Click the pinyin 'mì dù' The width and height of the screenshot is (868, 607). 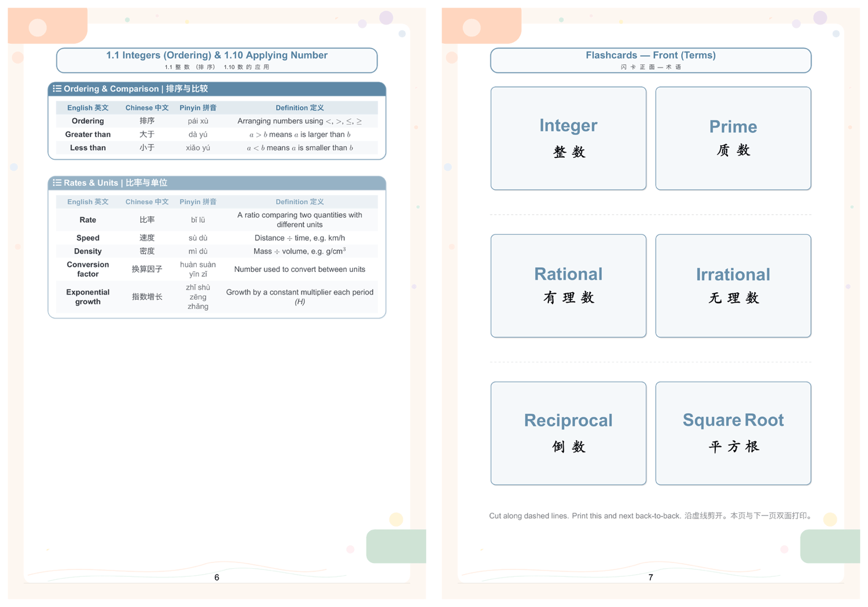click(x=198, y=251)
